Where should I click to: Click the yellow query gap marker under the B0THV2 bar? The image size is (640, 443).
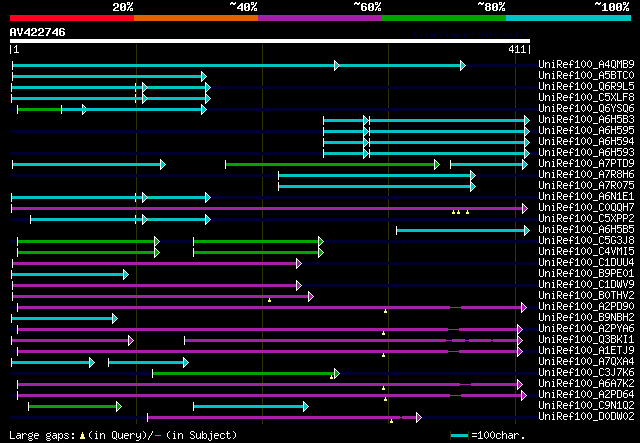[x=269, y=300]
